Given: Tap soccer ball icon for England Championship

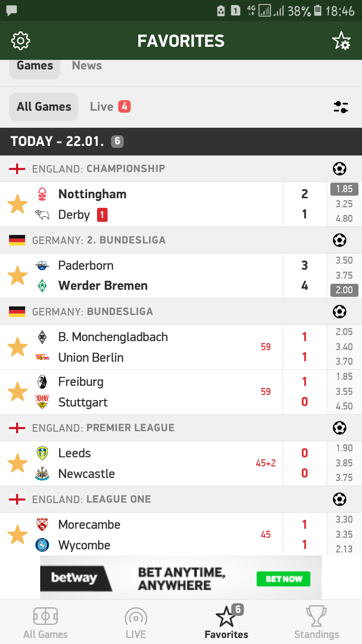Looking at the screenshot, I should 339,169.
